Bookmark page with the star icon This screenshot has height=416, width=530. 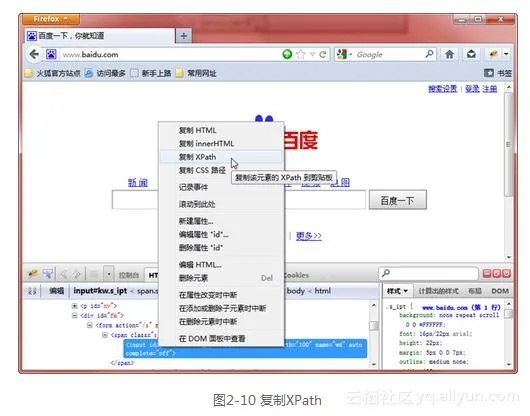point(300,54)
